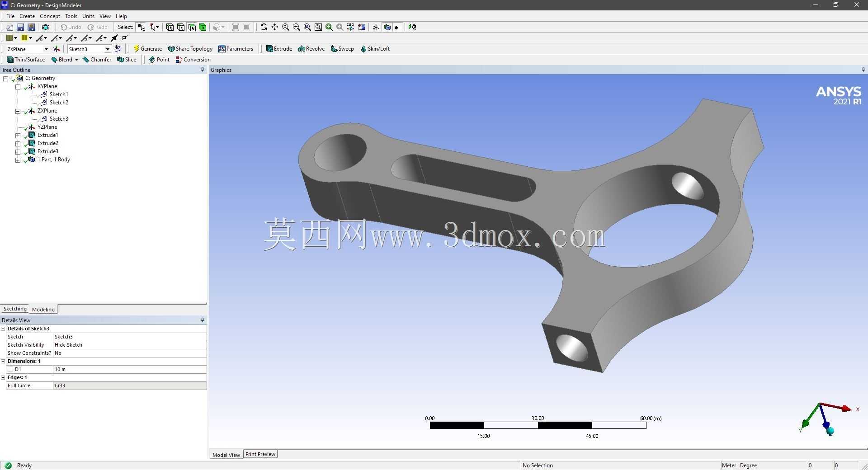The width and height of the screenshot is (868, 470).
Task: Select the Box Zoom tool icon
Action: (297, 27)
